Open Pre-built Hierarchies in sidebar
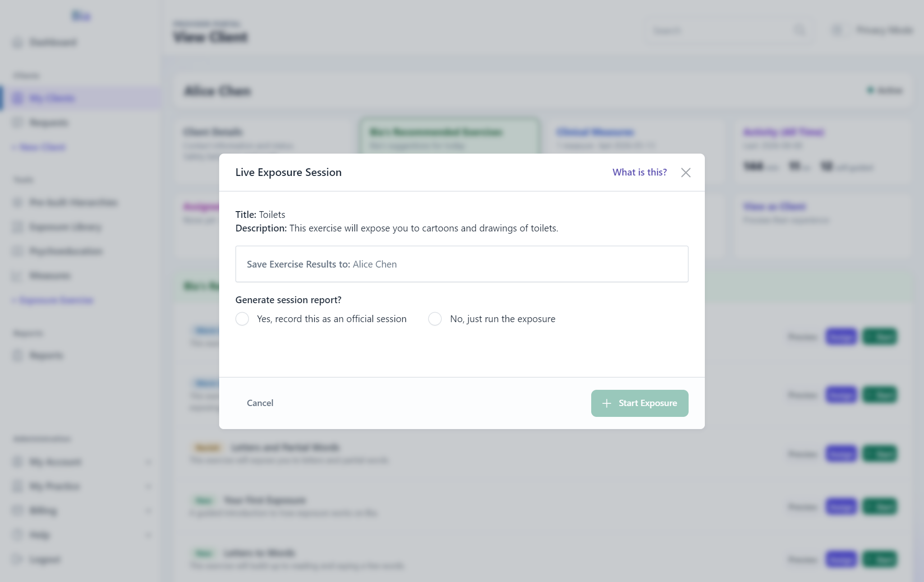Screen dimensions: 924x582 tap(74, 203)
